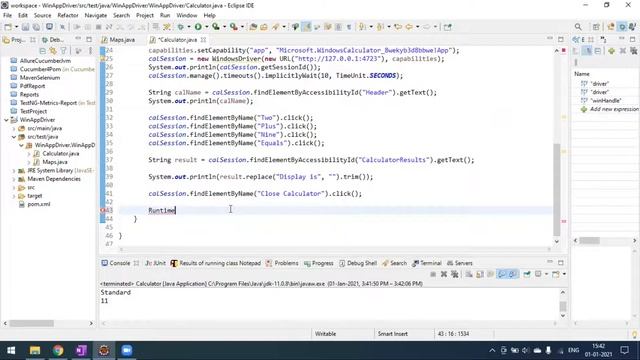Switch to the Maps.java editor tab
This screenshot has width=640, height=360.
(119, 40)
